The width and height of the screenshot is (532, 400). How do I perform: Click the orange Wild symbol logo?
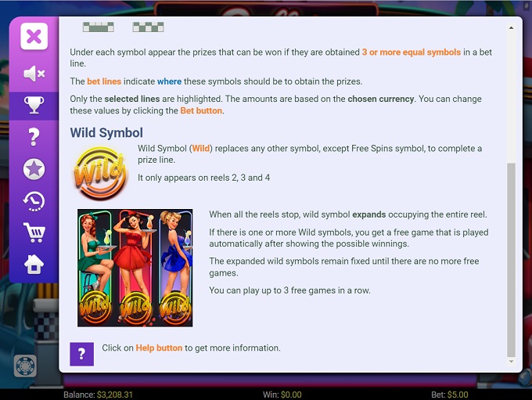pos(100,173)
